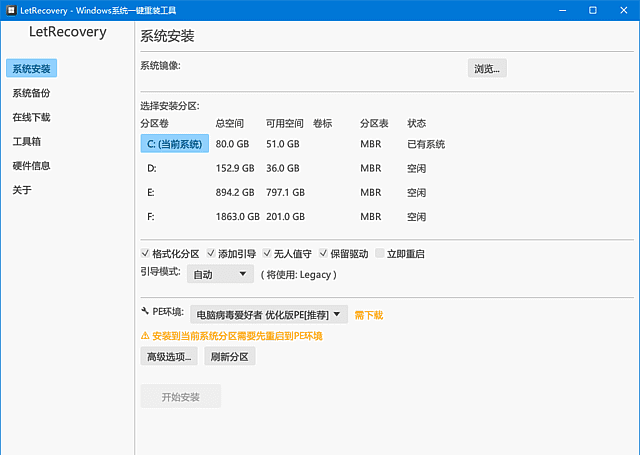640x455 pixels.
Task: Click the 152.9 GB total size cell
Action: pyautogui.click(x=235, y=168)
